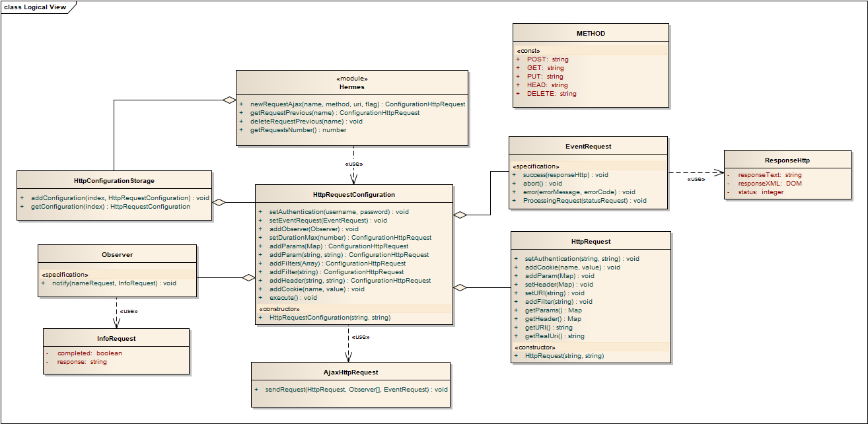Viewport: 868px width, 424px height.
Task: Click the «use» label below Hermes
Action: coord(354,164)
